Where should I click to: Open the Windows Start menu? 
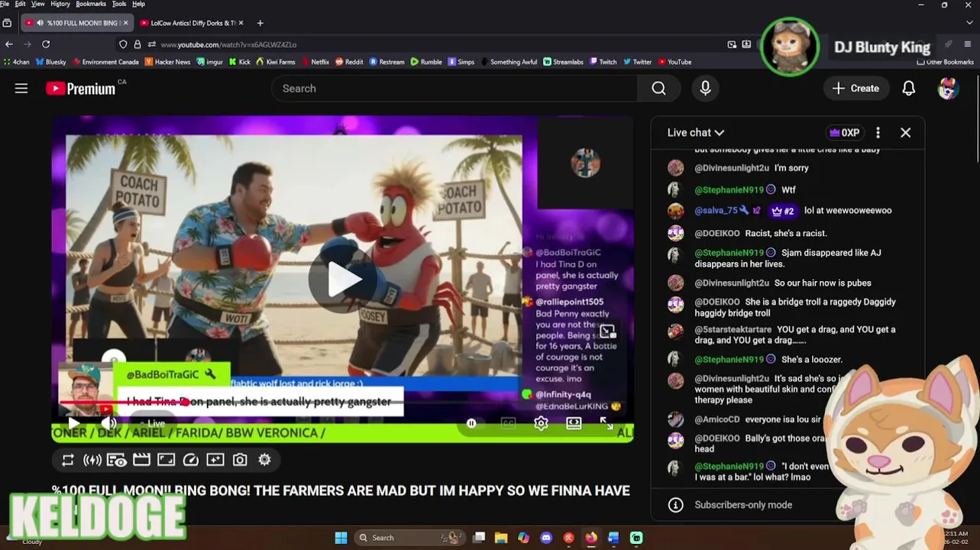341,538
